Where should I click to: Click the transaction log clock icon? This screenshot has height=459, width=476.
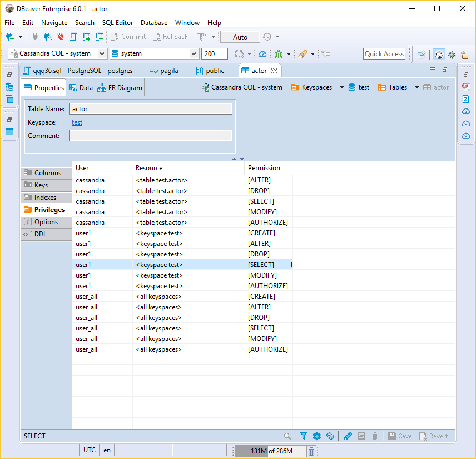pyautogui.click(x=267, y=37)
